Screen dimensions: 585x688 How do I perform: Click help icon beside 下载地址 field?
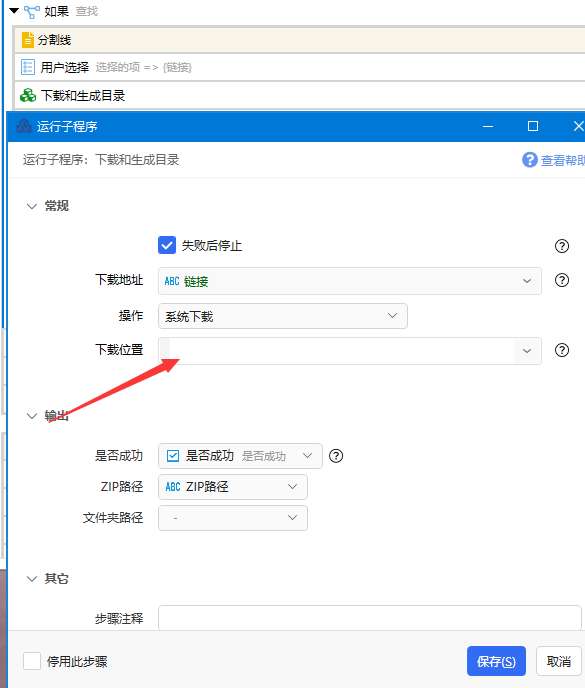[562, 280]
